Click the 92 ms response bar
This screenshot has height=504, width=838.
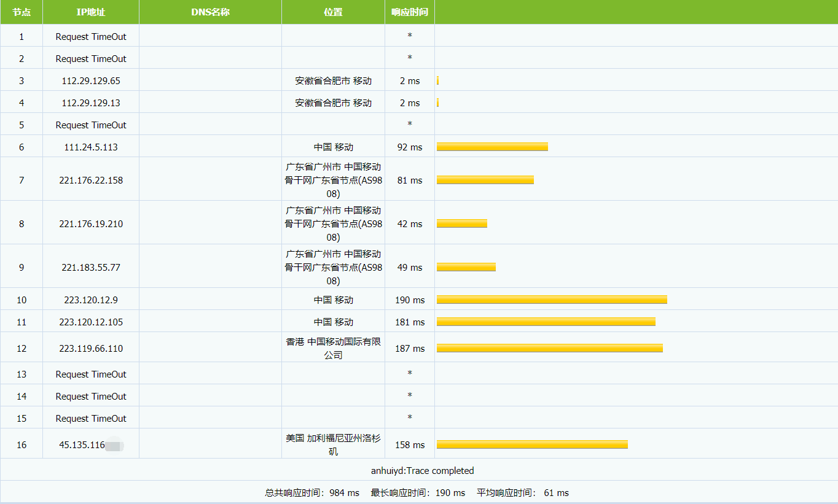coord(491,147)
